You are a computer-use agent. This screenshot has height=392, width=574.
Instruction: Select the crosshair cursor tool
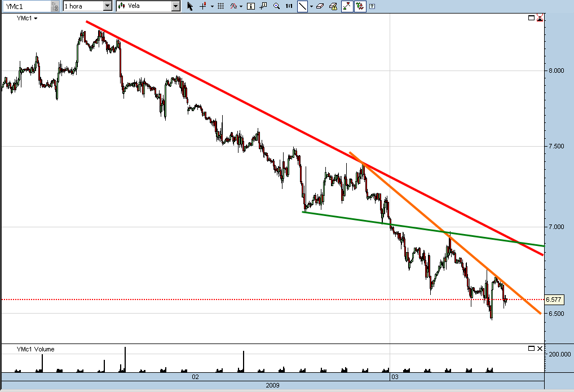(x=203, y=6)
